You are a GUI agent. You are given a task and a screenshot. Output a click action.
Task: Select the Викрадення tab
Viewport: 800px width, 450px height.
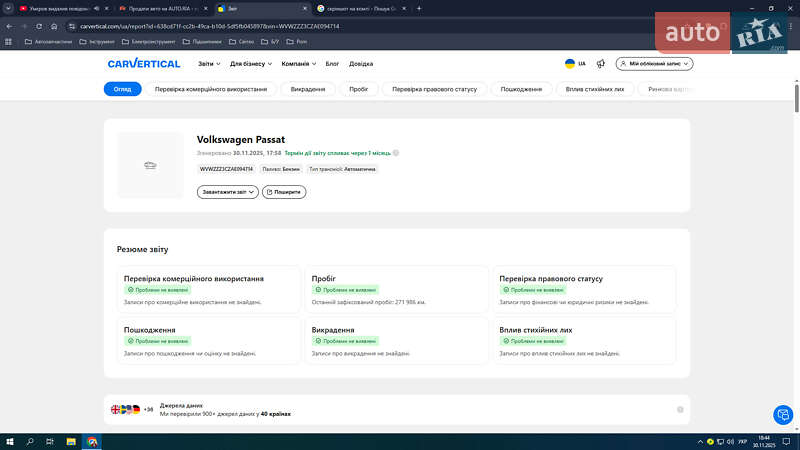click(x=308, y=89)
